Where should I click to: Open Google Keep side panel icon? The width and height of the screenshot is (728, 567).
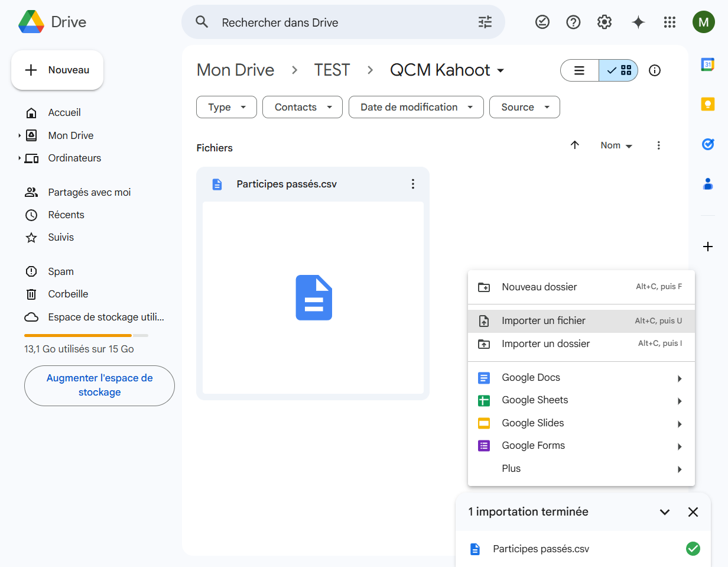click(x=708, y=104)
